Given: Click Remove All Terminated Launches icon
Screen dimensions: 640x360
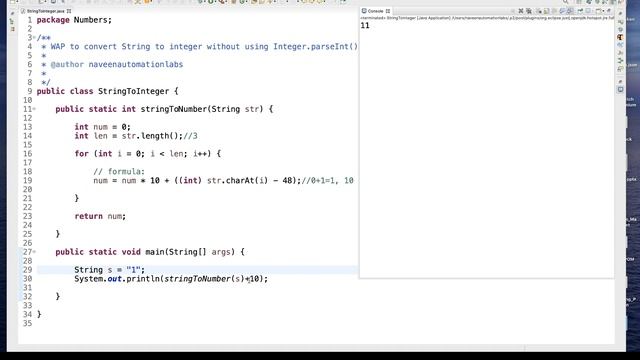Looking at the screenshot, I should [529, 11].
